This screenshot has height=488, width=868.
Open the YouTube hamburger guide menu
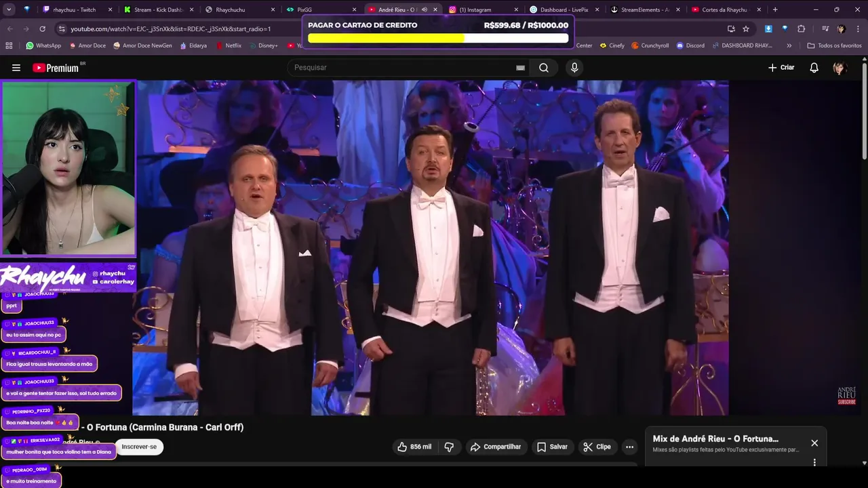pyautogui.click(x=16, y=68)
